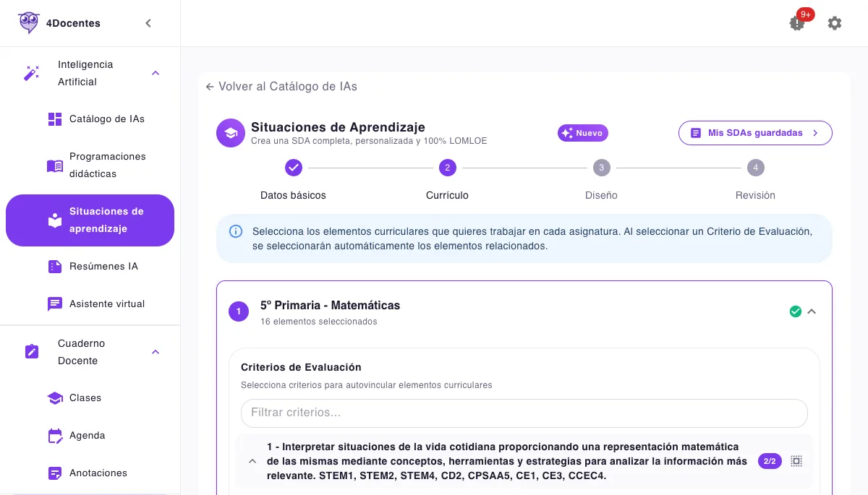Open Agenda in sidebar
Screen dimensions: 868x495
(90, 436)
